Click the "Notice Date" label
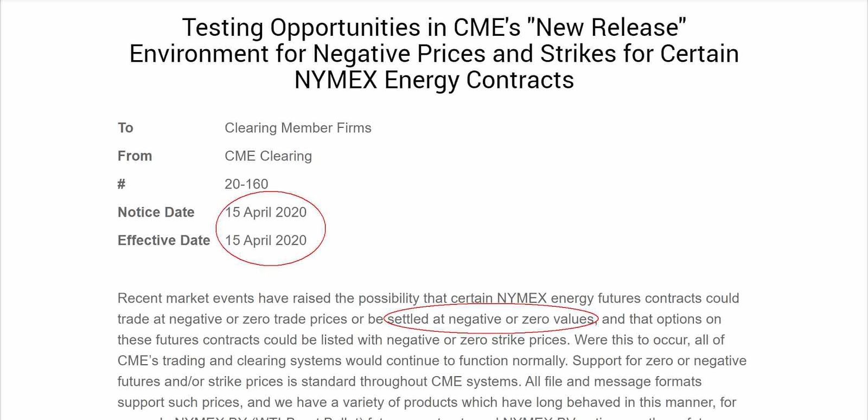868x420 pixels. tap(156, 212)
